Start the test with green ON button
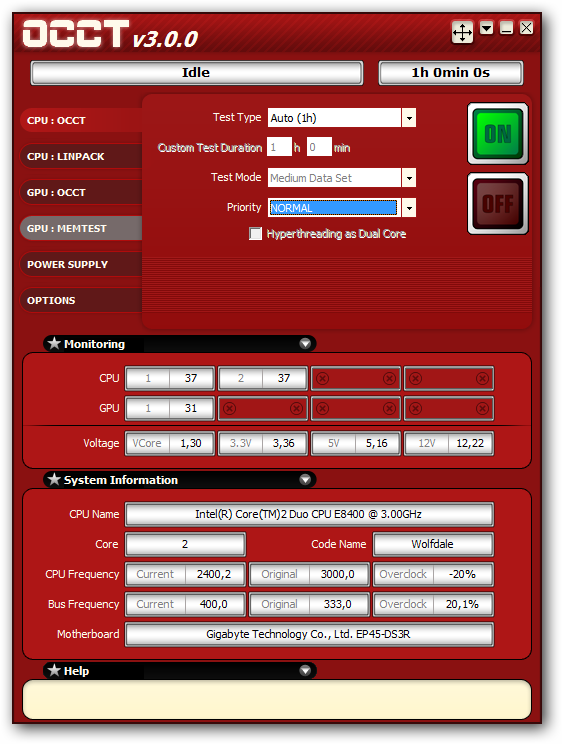Viewport: 562px width, 744px height. (x=497, y=133)
